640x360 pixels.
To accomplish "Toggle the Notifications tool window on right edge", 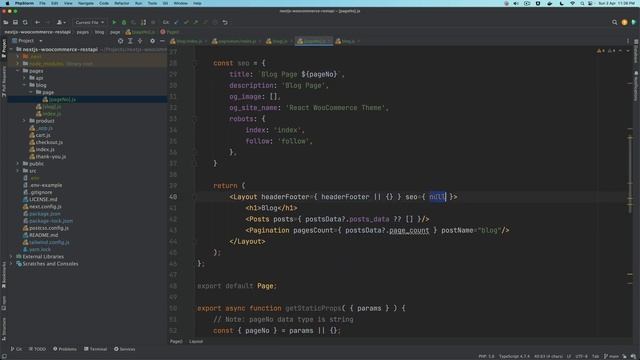I will pos(636,86).
